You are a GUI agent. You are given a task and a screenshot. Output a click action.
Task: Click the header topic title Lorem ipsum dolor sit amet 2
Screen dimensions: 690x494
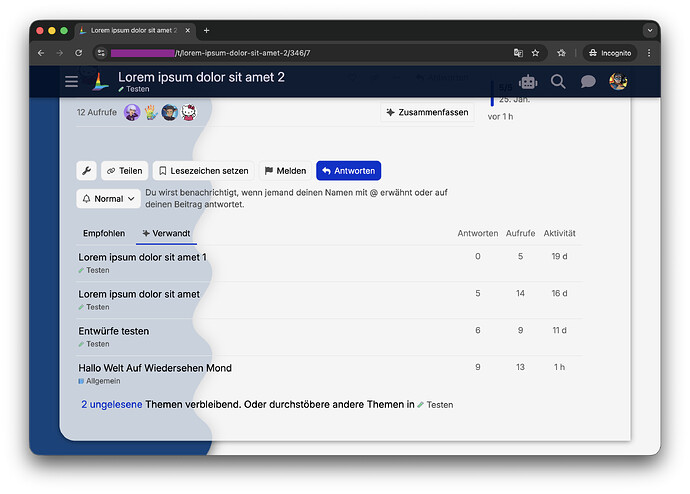click(x=201, y=77)
